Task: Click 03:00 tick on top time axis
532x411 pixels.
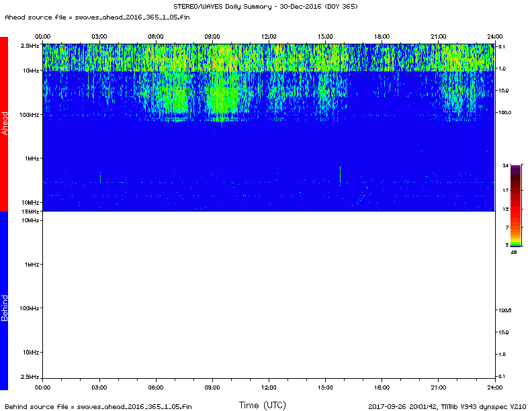Action: click(99, 36)
